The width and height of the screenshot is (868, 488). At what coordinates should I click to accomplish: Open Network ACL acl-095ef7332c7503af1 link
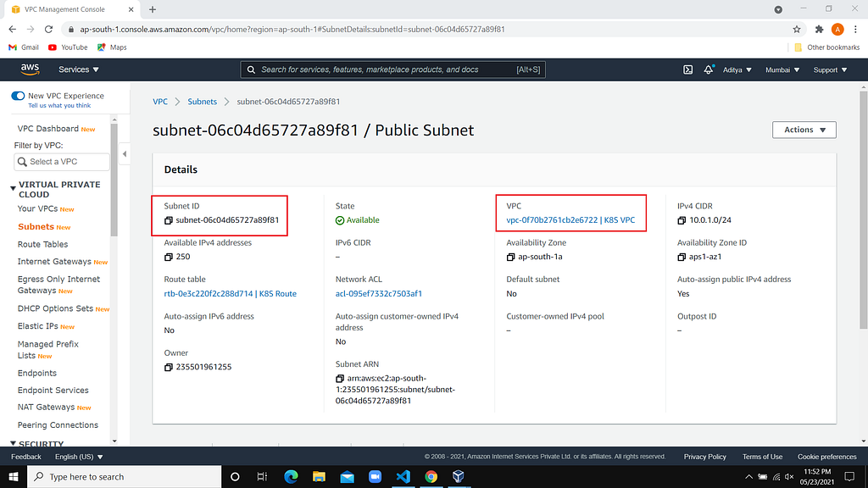378,293
